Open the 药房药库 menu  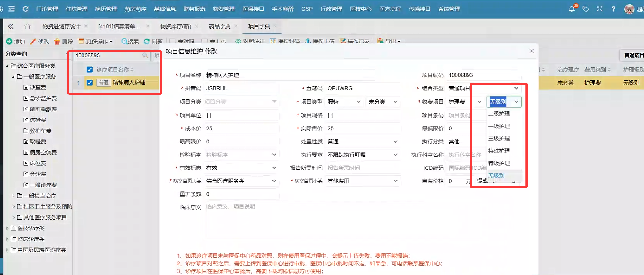coord(135,9)
